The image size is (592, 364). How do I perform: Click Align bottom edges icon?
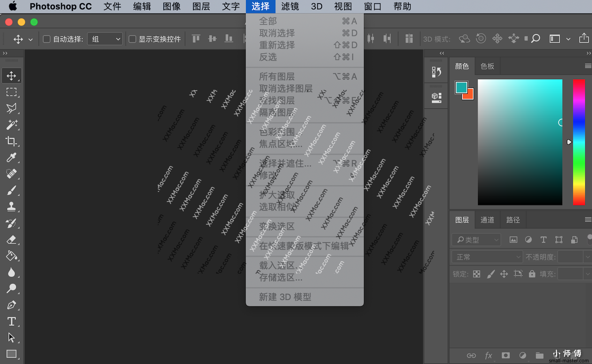pyautogui.click(x=229, y=38)
